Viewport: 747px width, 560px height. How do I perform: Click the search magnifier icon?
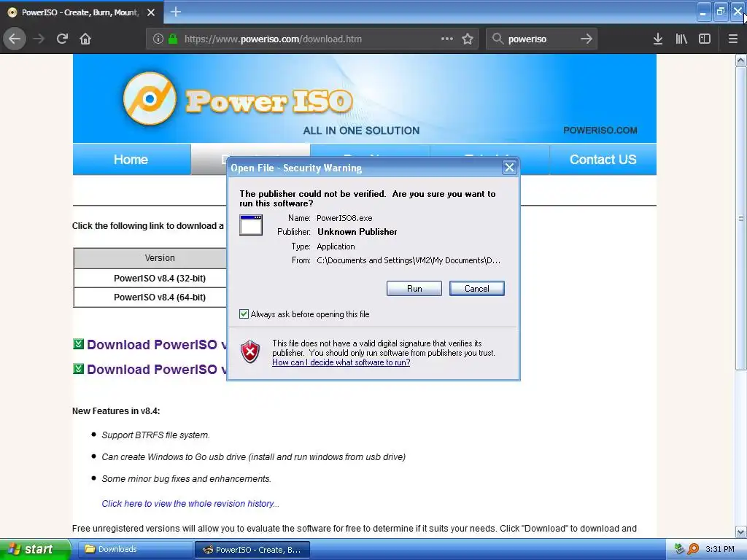(x=498, y=39)
